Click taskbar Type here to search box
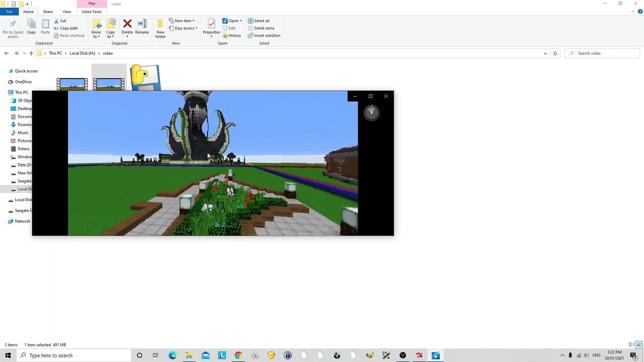The image size is (644, 362). tap(73, 355)
